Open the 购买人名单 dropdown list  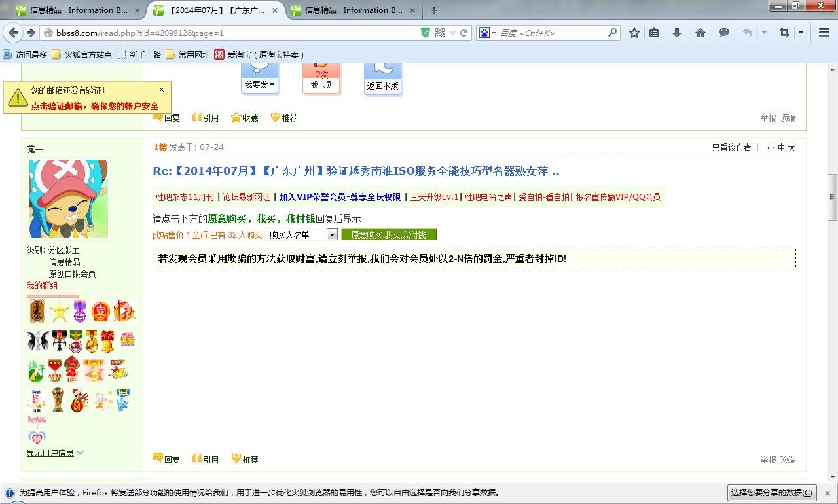pos(332,235)
